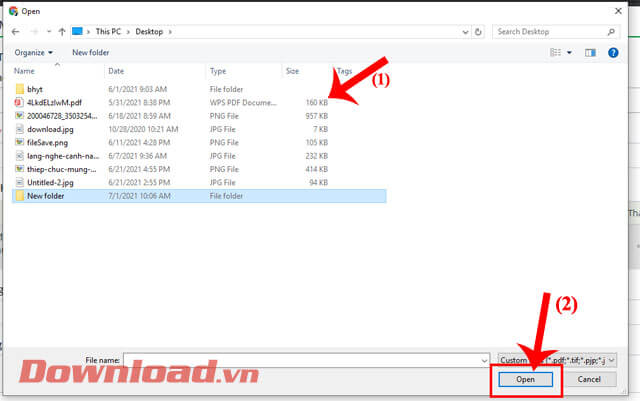The width and height of the screenshot is (640, 401).
Task: Click the forward navigation arrow
Action: (x=35, y=32)
